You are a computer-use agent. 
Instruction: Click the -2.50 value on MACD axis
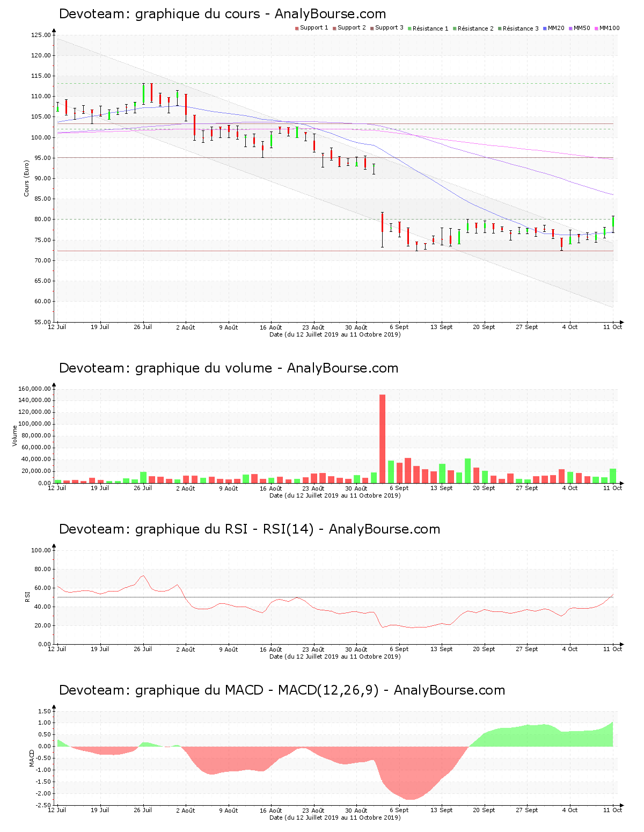tap(43, 805)
